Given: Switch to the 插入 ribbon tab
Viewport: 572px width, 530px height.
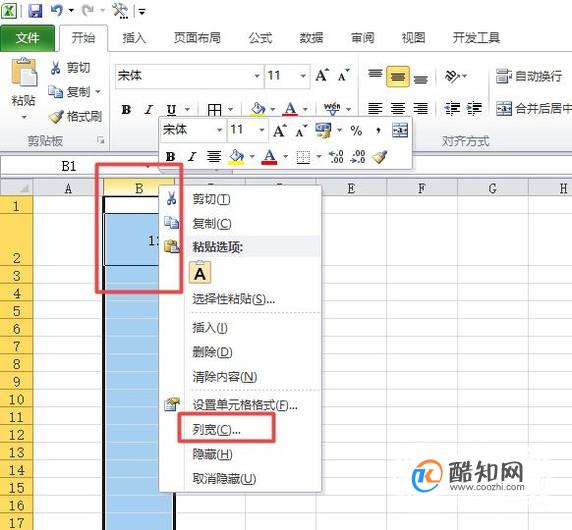Looking at the screenshot, I should point(134,38).
